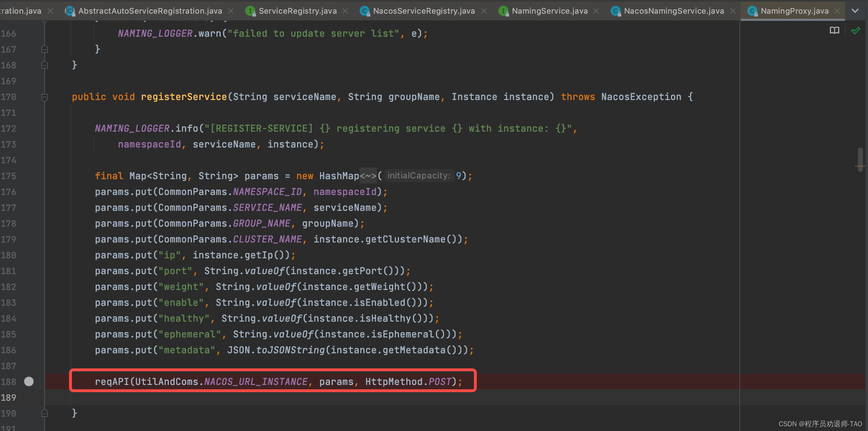Click ServiceRegistry.java interface icon
This screenshot has height=431, width=868.
click(250, 11)
